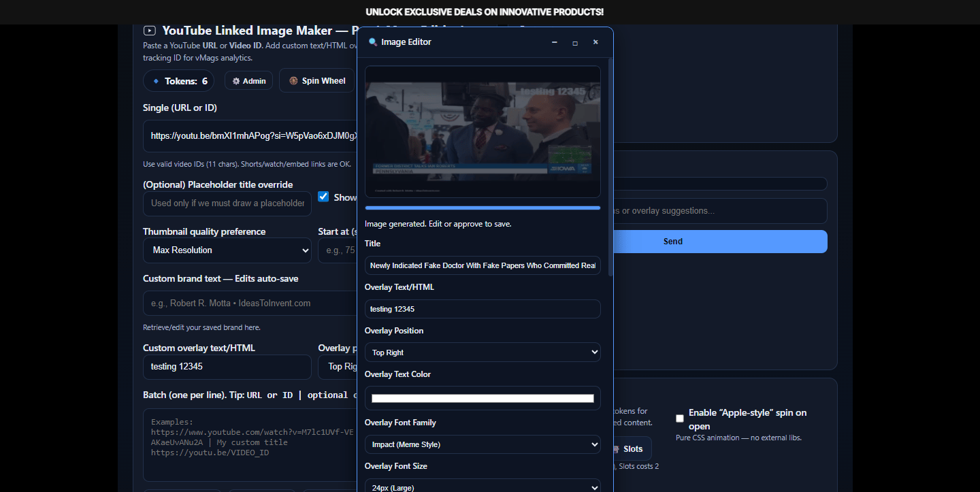Viewport: 980px width, 492px height.
Task: Click the "Use valid video IDs (11 chars)" hint
Action: click(247, 164)
